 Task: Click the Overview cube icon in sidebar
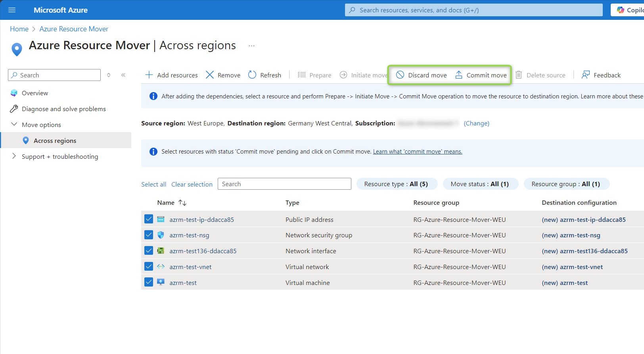(x=14, y=93)
